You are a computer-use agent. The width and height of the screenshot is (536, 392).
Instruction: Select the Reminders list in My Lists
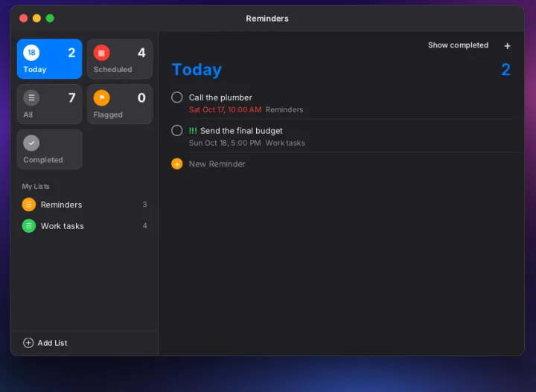[x=84, y=205]
